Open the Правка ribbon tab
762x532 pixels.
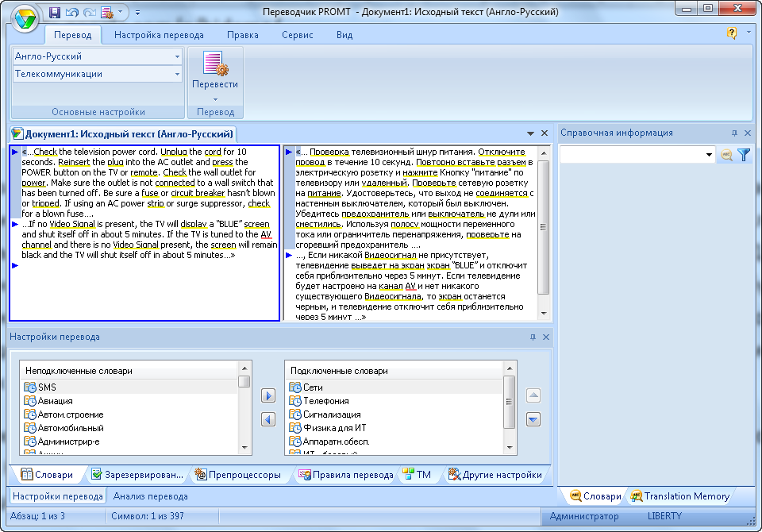pyautogui.click(x=243, y=35)
